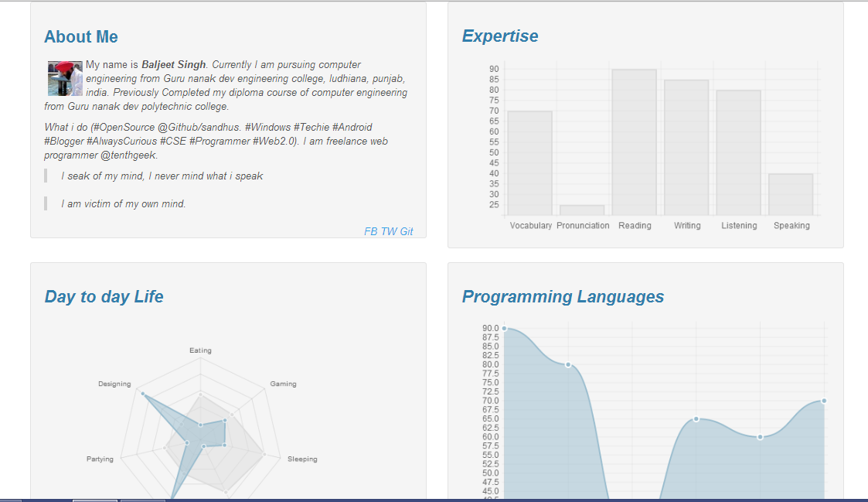Click the line chart point at 65.0
The height and width of the screenshot is (502, 868).
click(696, 419)
